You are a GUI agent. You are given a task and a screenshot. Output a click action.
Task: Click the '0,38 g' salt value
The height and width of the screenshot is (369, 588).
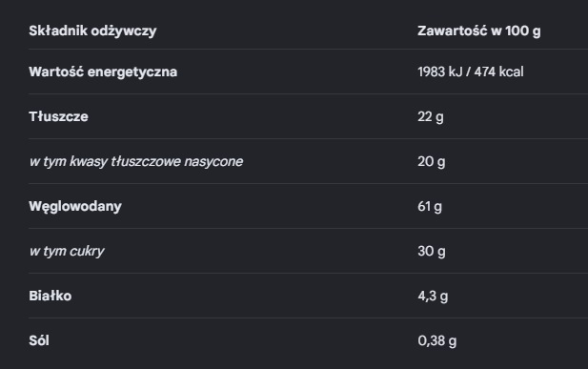pyautogui.click(x=437, y=341)
